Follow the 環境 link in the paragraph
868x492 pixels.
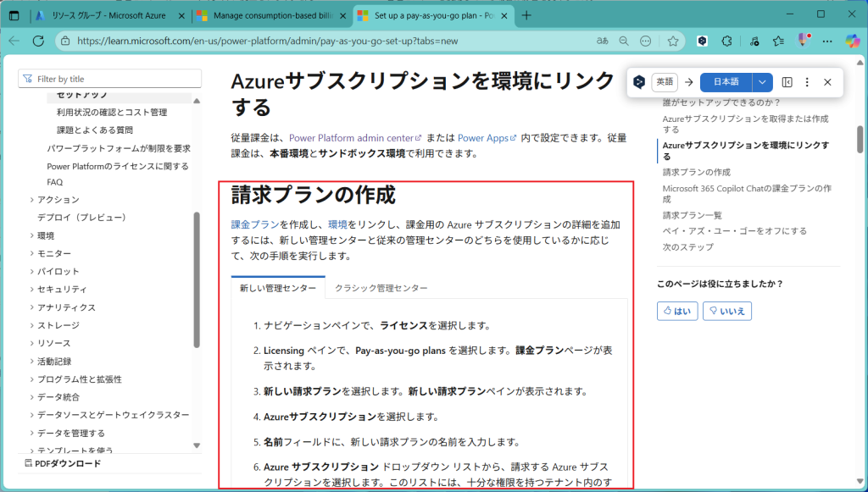(337, 224)
